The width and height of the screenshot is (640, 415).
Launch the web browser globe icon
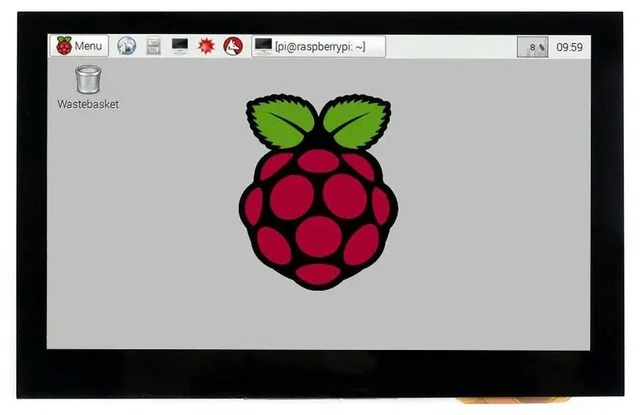click(x=127, y=46)
